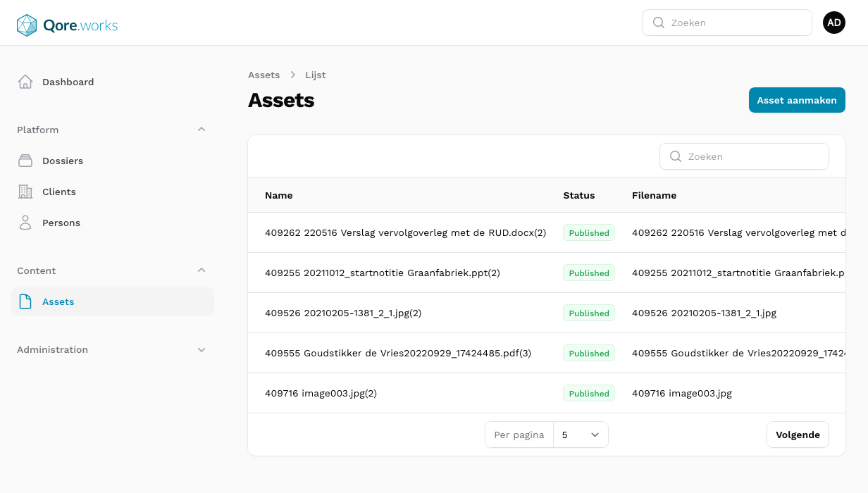
Task: Select the Clients building icon
Action: [x=25, y=192]
